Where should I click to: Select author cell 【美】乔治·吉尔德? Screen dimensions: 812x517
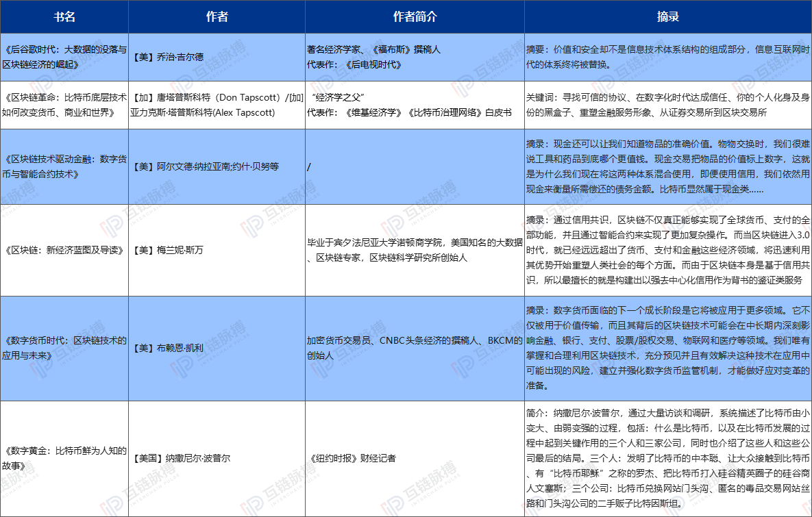(x=217, y=57)
